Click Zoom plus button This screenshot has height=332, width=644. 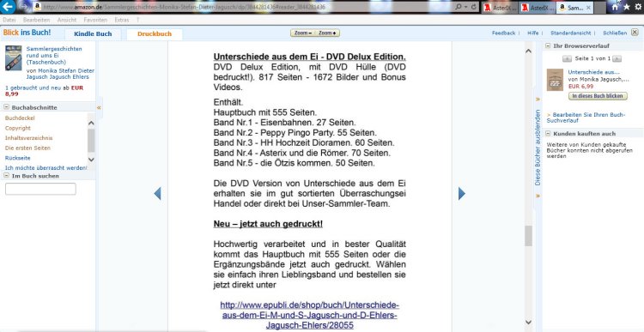click(x=327, y=33)
